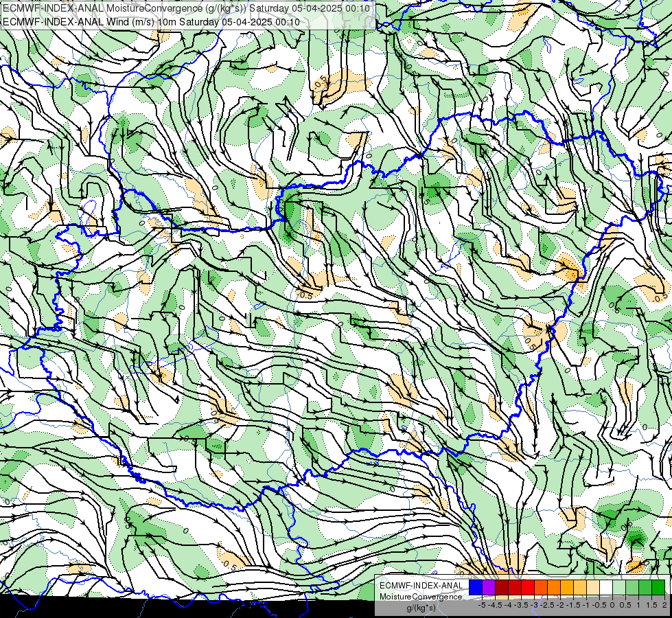Viewport: 672px width, 618px height.
Task: Click the -2 tick label on legend scale
Action: coord(560,605)
